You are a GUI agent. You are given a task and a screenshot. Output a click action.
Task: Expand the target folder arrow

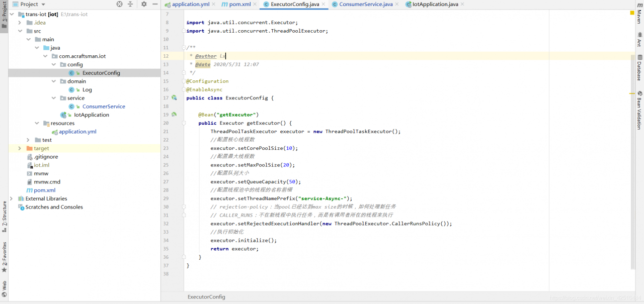tap(20, 148)
